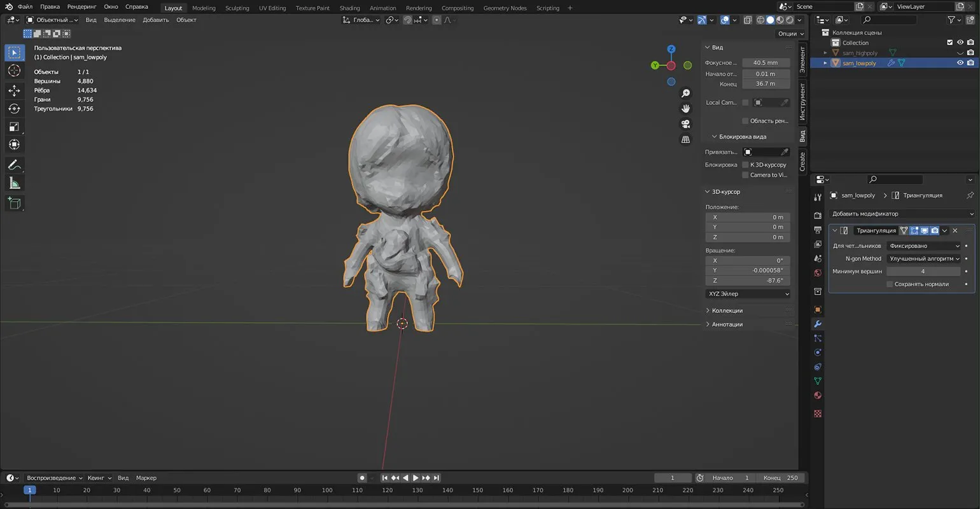This screenshot has height=509, width=980.
Task: Click the 'Фокусное' focal length field
Action: tap(766, 63)
